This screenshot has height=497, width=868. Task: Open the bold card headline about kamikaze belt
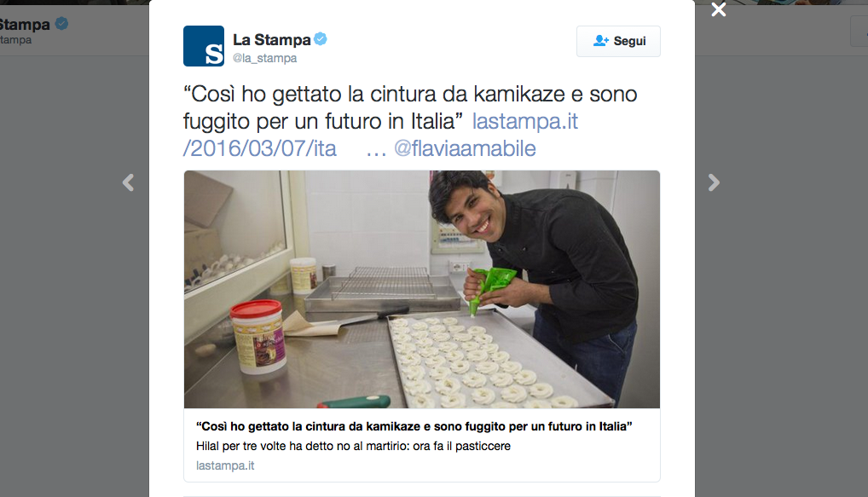[414, 426]
